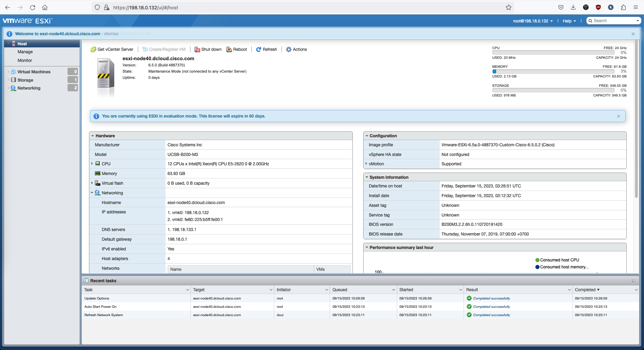Collapse the Hardware panel section
The image size is (644, 350).
[x=93, y=136]
